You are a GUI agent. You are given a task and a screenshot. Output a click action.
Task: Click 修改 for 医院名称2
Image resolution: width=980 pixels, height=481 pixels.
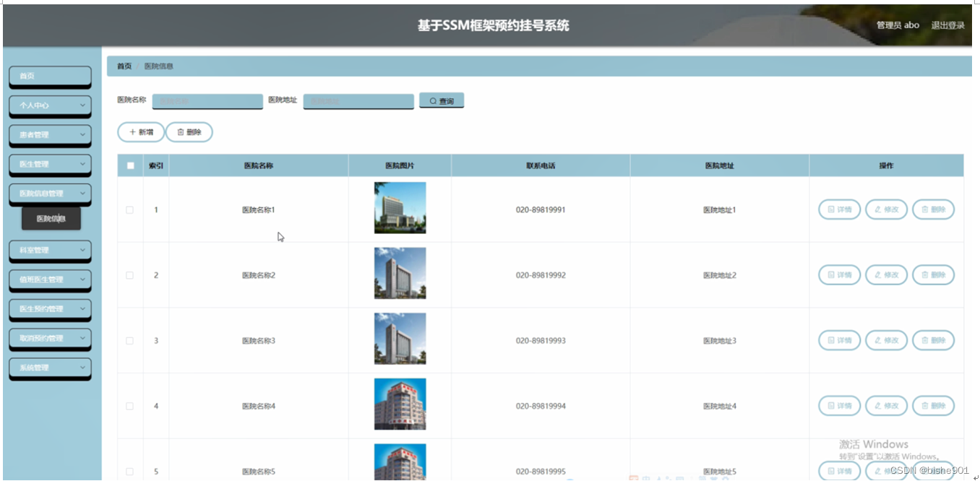coord(886,275)
